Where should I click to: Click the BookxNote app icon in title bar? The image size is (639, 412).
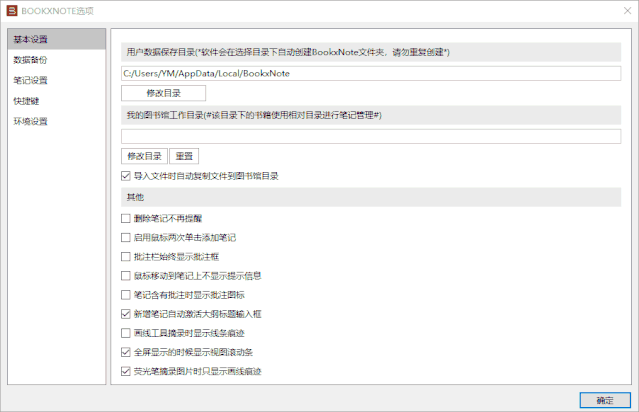tap(12, 11)
